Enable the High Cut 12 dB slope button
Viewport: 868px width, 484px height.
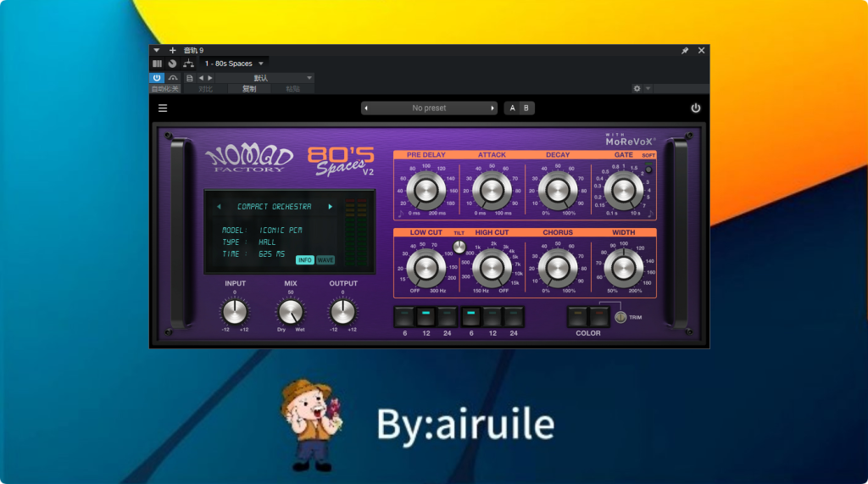coord(492,317)
